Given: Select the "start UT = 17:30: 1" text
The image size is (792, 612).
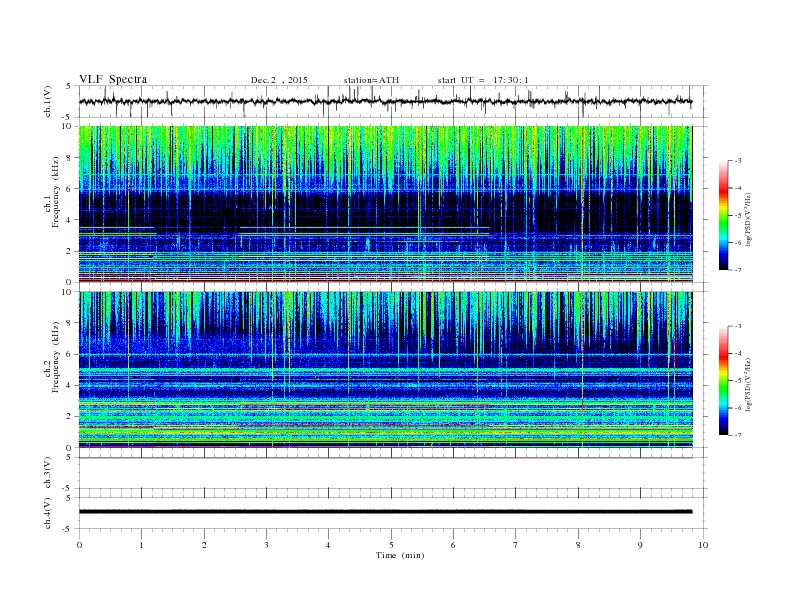Looking at the screenshot, I should tap(483, 80).
